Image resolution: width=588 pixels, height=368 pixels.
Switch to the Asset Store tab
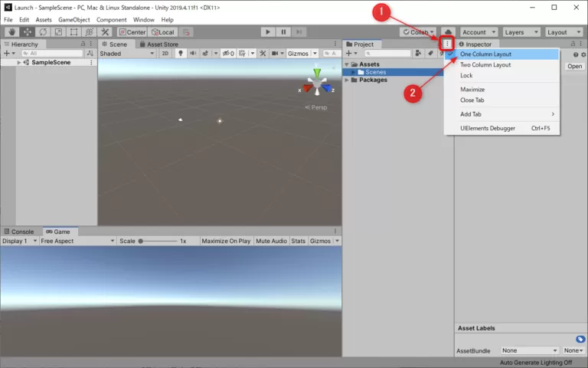158,44
